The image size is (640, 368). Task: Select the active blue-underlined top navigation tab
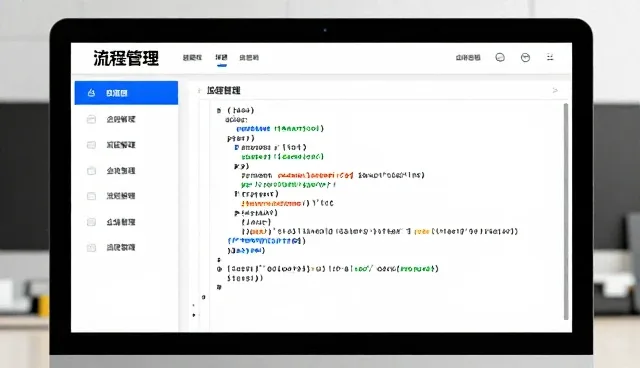coord(221,58)
